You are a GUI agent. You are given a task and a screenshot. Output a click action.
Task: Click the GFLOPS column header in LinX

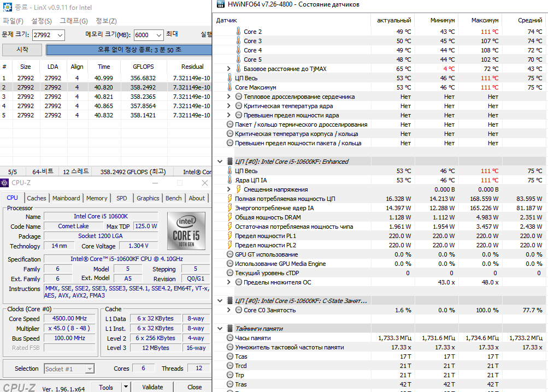[x=143, y=67]
